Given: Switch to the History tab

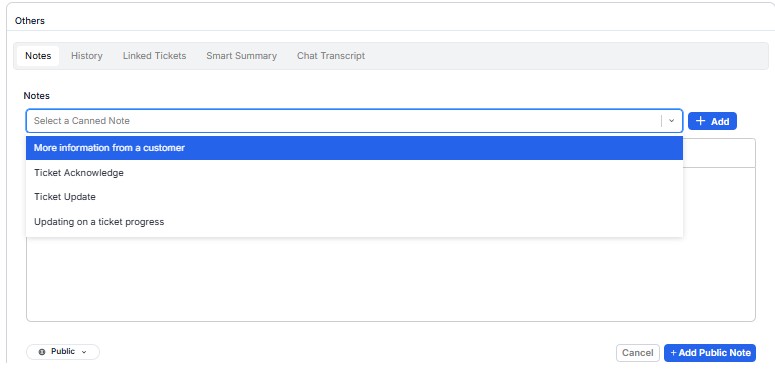Looking at the screenshot, I should 86,56.
